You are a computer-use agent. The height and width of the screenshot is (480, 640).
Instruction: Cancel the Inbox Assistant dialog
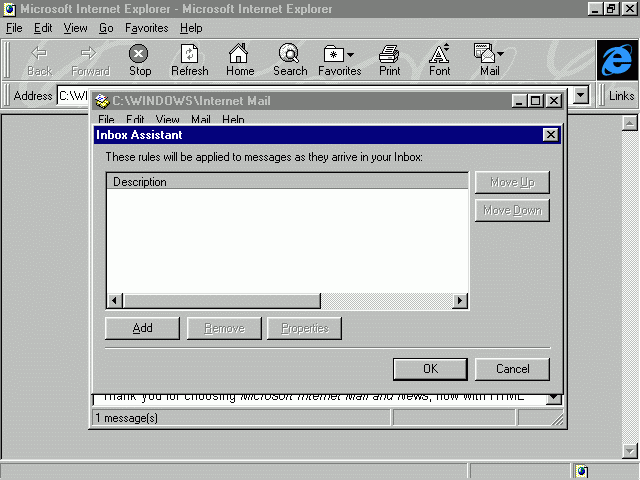[512, 369]
